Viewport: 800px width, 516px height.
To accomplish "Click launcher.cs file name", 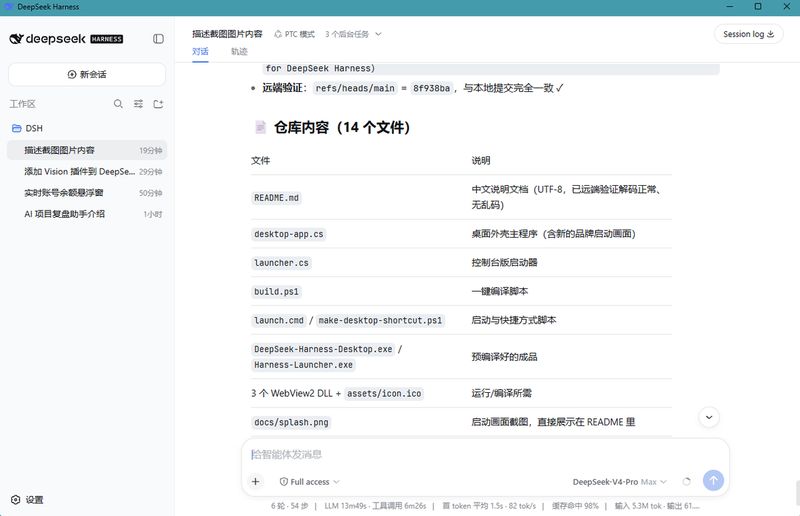I will 281,263.
